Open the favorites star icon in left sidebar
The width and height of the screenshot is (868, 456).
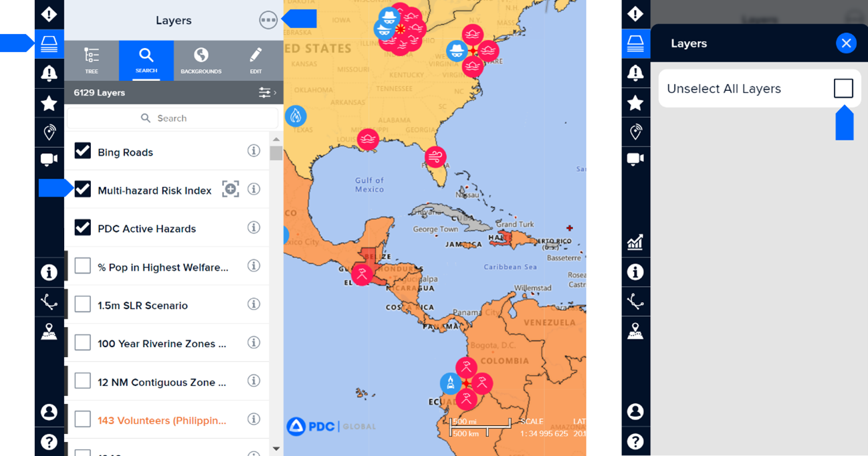pos(49,103)
